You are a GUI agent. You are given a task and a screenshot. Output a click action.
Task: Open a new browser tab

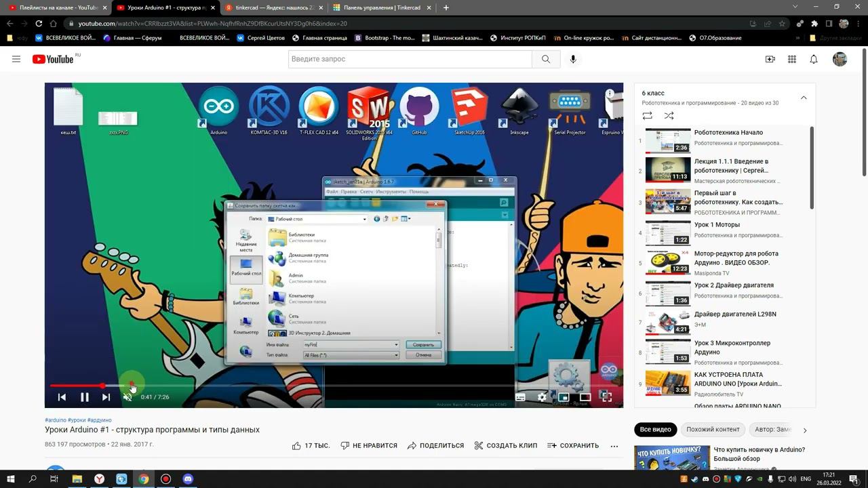click(x=446, y=7)
